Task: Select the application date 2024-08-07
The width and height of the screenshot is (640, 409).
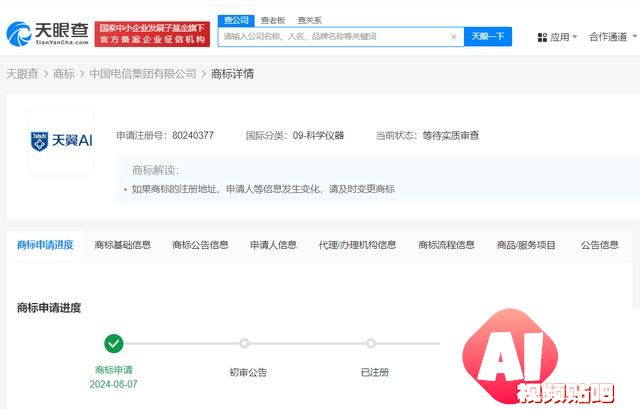Action: click(x=113, y=384)
